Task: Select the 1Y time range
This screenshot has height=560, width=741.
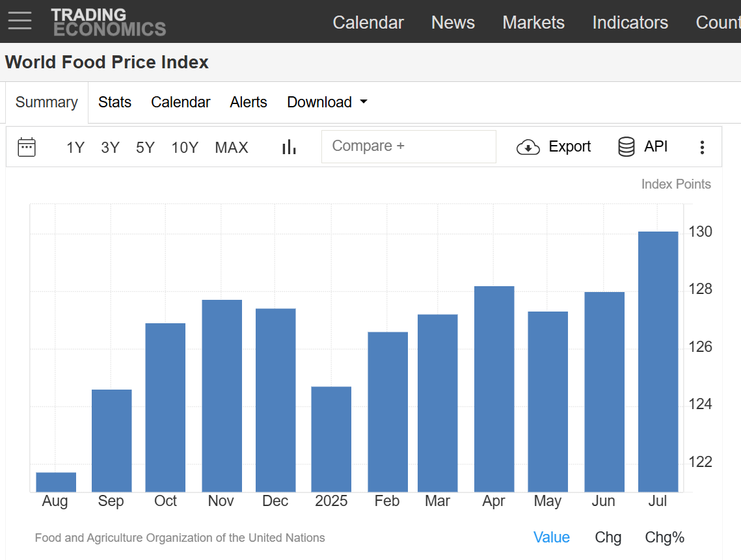Action: (x=75, y=148)
